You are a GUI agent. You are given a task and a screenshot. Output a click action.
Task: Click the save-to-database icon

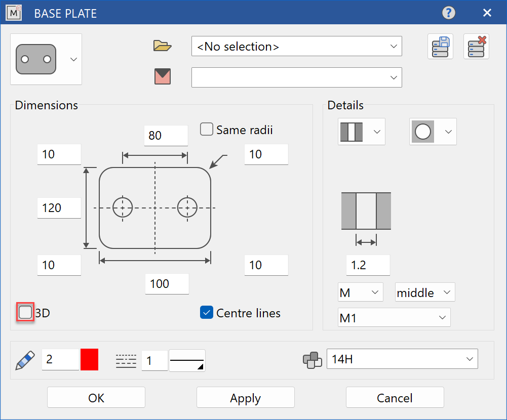(440, 46)
